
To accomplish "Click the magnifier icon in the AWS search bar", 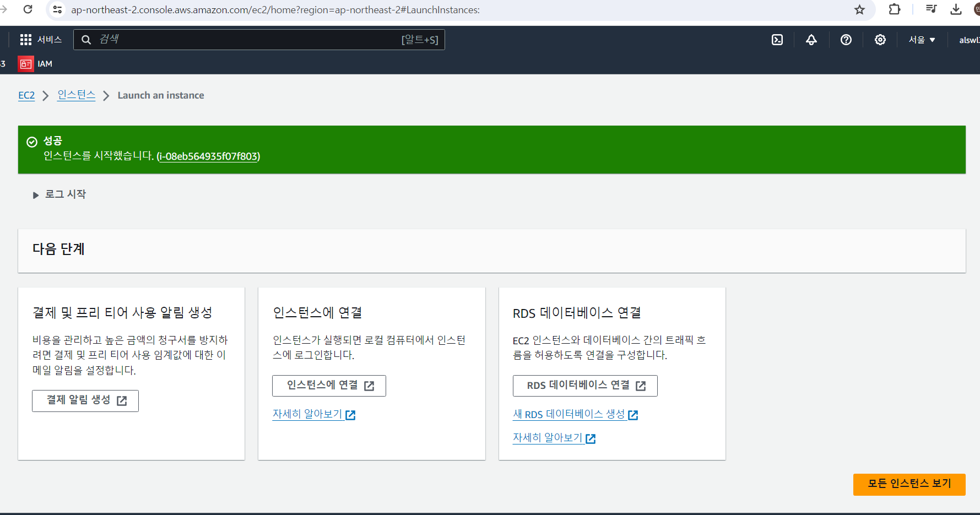I will click(x=86, y=40).
